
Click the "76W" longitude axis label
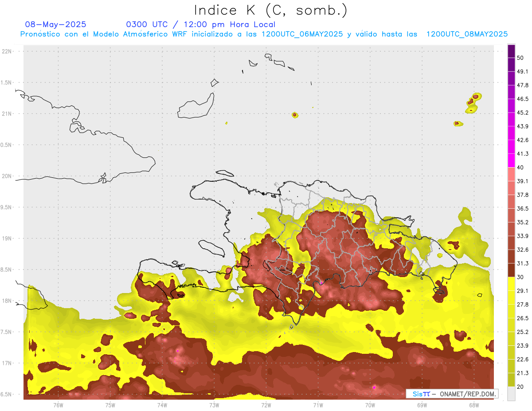58,405
